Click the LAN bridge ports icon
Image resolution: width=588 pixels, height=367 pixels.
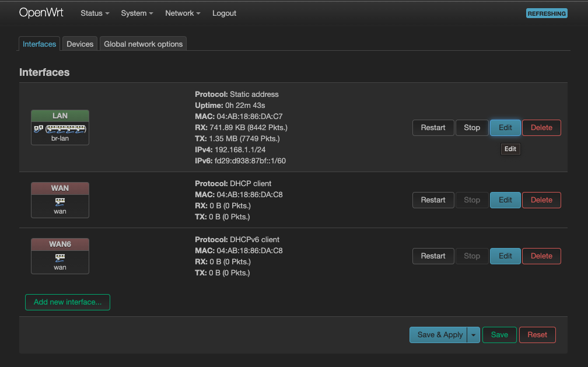coord(60,129)
